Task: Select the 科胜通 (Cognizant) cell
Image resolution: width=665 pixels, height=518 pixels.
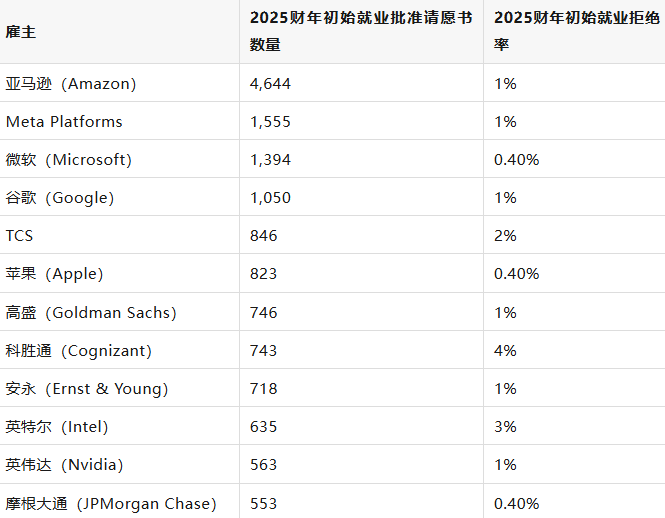Action: 79,351
